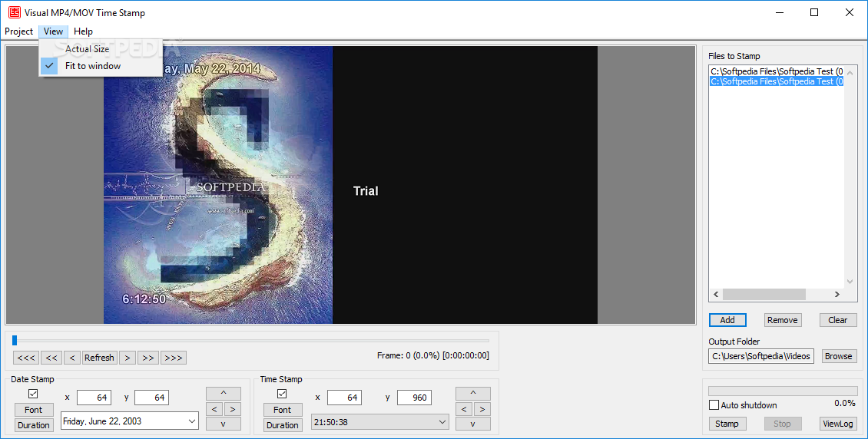Close the open View menu
The width and height of the screenshot is (868, 439).
coord(53,31)
